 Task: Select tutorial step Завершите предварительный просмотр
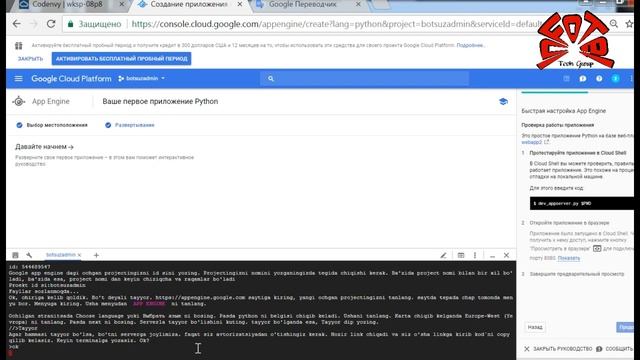(x=577, y=274)
